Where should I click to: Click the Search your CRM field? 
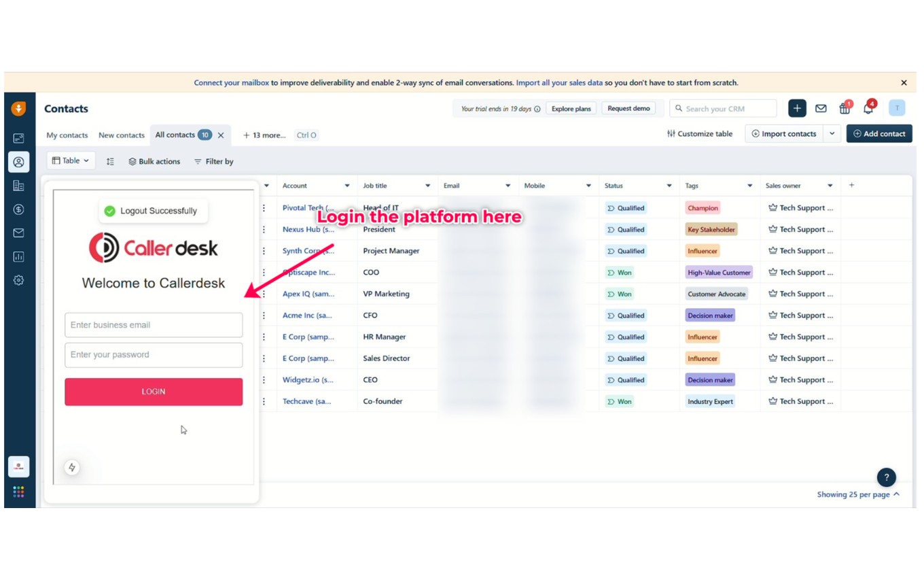tap(723, 109)
